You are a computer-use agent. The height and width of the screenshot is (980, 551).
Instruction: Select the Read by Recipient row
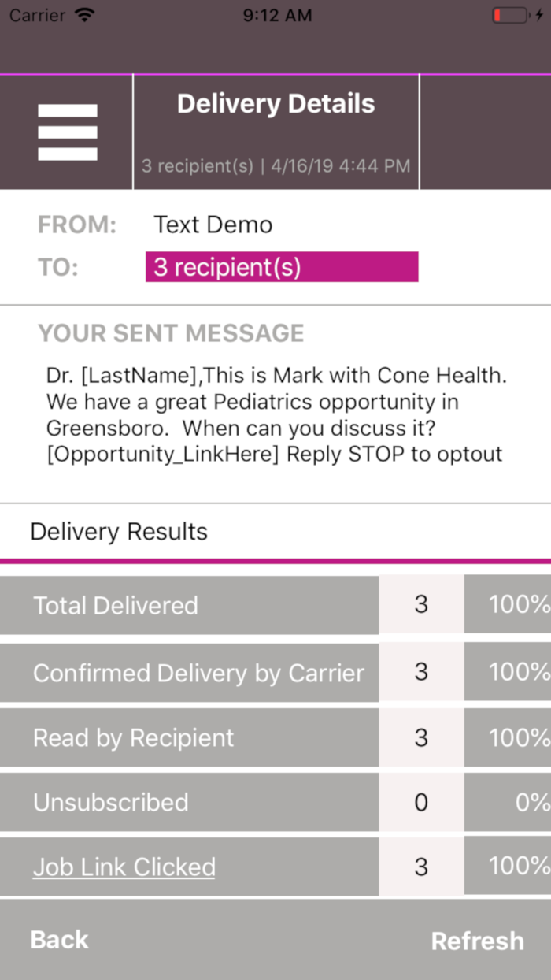[x=189, y=737]
